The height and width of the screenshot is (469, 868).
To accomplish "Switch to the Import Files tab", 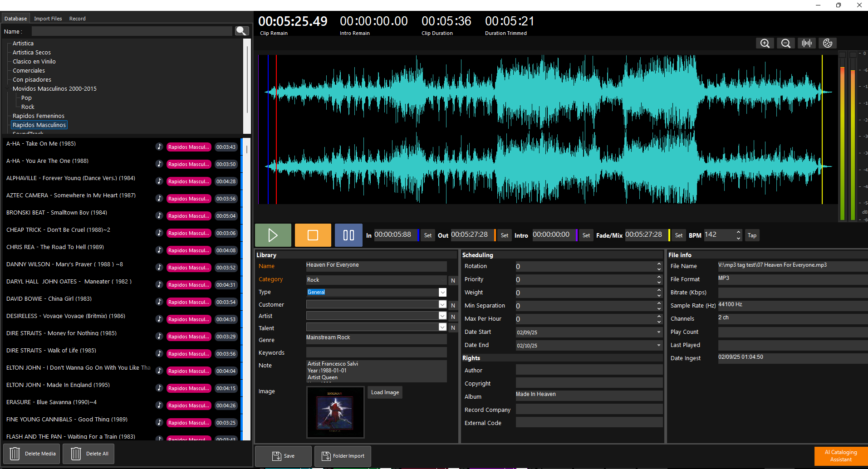I will (48, 19).
